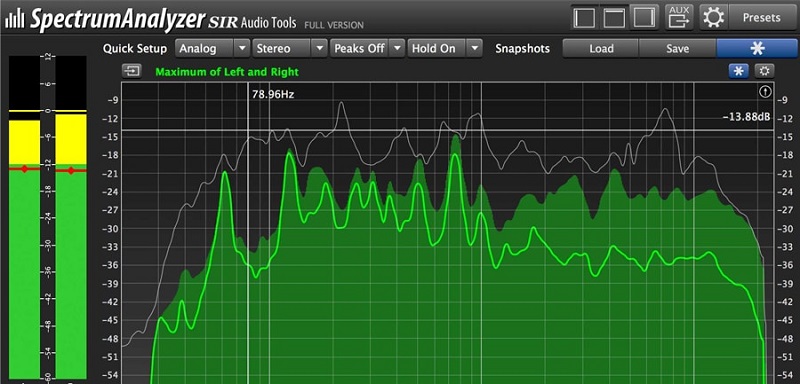Click the red marker on left level meter

point(24,169)
